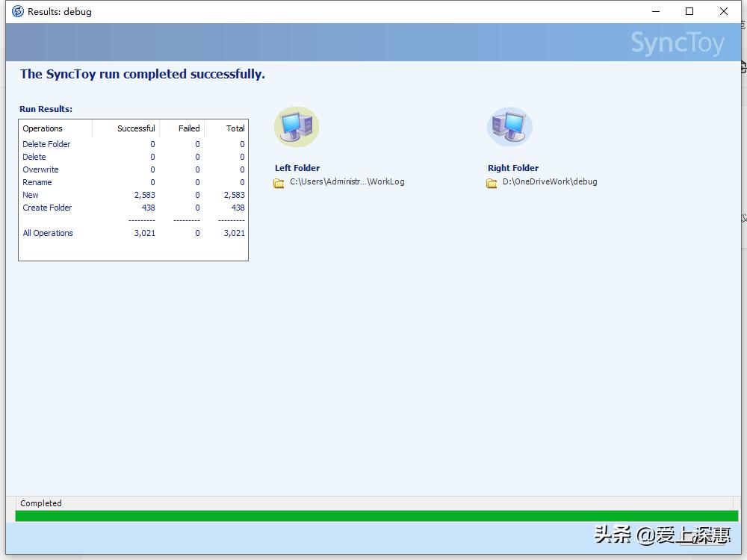Click the folder icon beside D:\OneDriveWork\debug
747x560 pixels.
[492, 183]
